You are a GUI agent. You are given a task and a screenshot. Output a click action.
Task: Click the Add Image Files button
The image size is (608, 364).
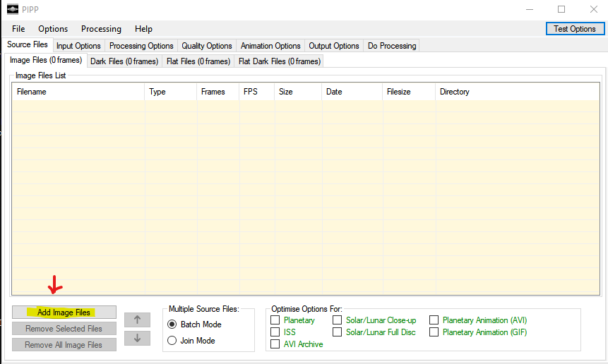64,313
